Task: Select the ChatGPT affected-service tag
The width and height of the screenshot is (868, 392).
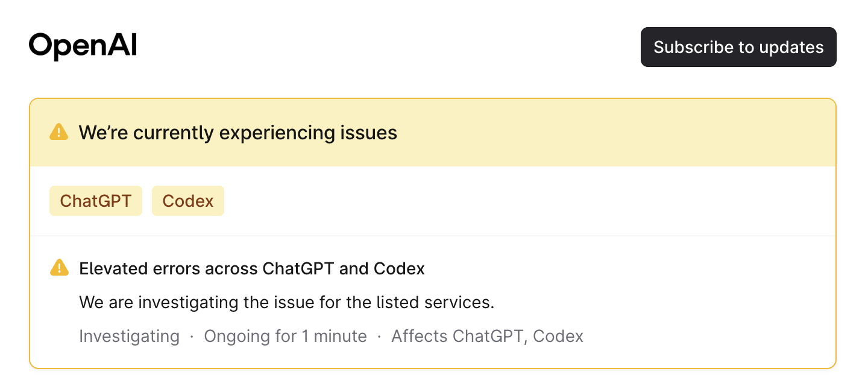Action: (96, 201)
